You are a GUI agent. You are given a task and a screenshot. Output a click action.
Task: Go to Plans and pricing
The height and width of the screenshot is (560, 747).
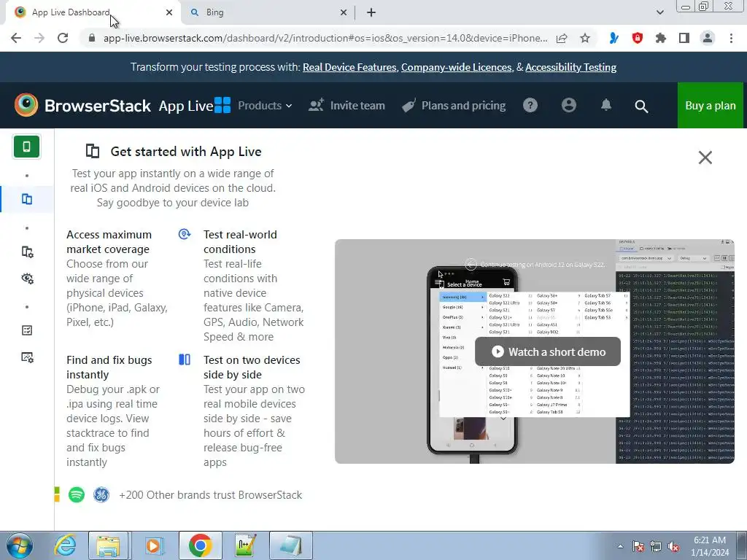pos(454,106)
